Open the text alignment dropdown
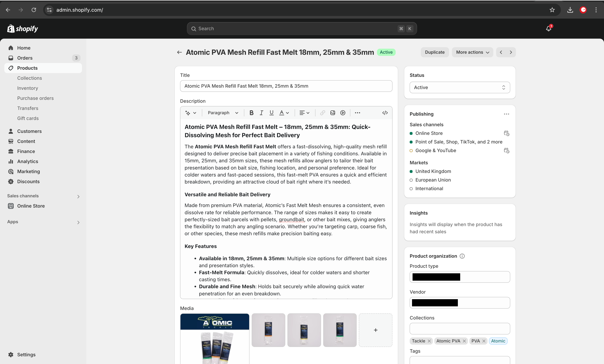604x364 pixels. [304, 113]
